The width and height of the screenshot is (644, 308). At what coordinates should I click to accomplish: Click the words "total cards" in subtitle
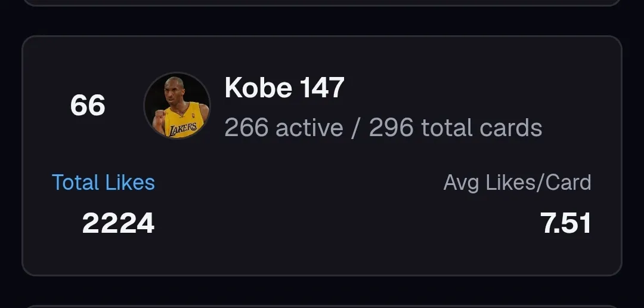click(x=482, y=128)
